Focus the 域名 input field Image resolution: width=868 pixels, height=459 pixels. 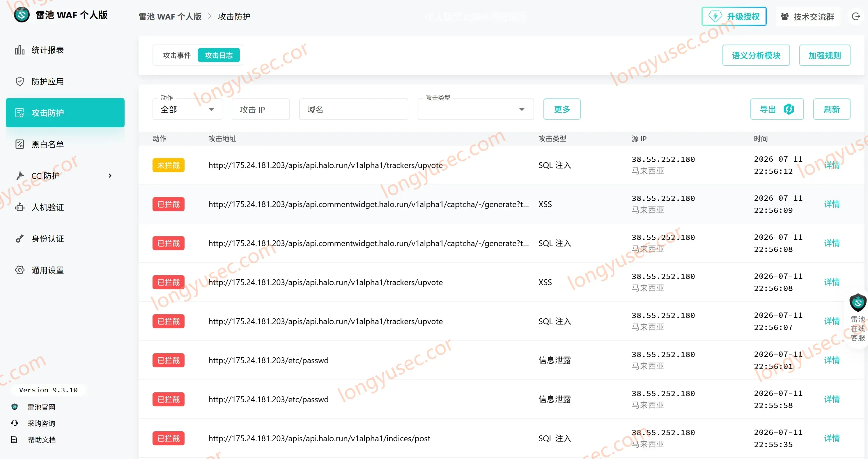[x=353, y=109]
